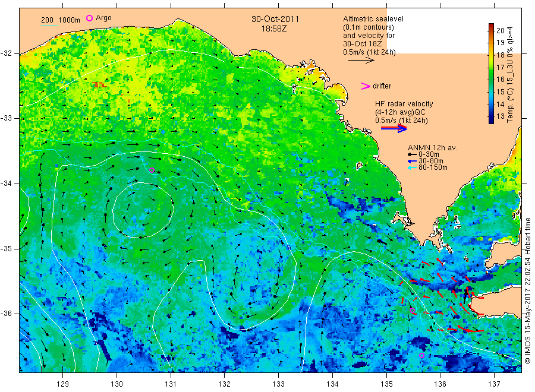Click the 'and velocity for' text
Image resolution: width=535 pixels, height=392 pixels.
pyautogui.click(x=369, y=36)
